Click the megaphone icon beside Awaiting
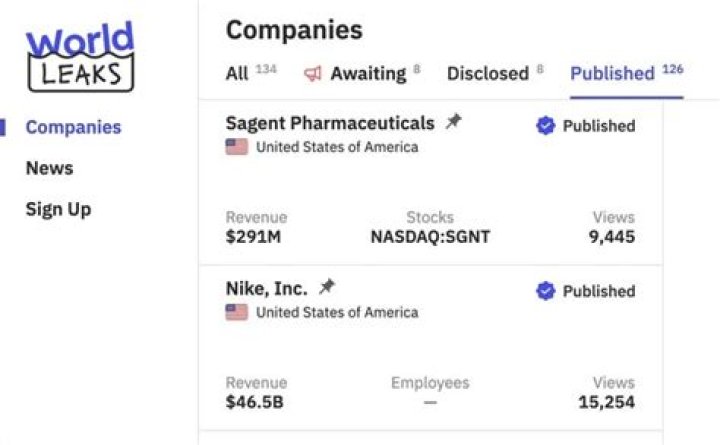Image resolution: width=720 pixels, height=445 pixels. (x=313, y=73)
